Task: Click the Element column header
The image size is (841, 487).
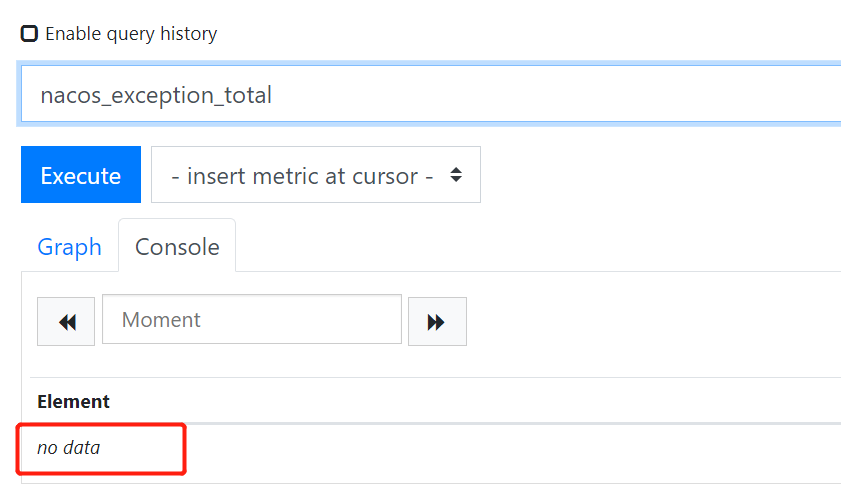Action: pos(73,401)
